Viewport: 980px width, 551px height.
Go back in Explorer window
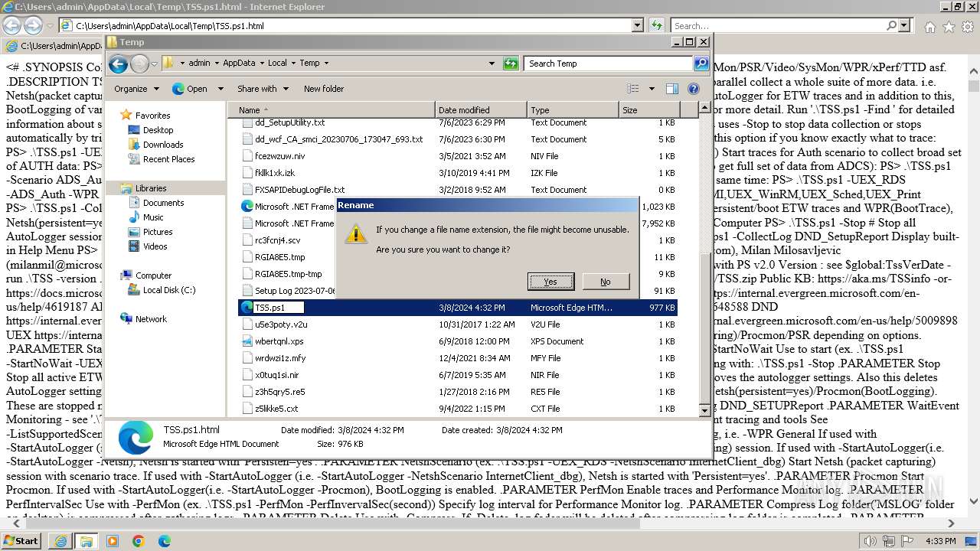click(x=118, y=64)
